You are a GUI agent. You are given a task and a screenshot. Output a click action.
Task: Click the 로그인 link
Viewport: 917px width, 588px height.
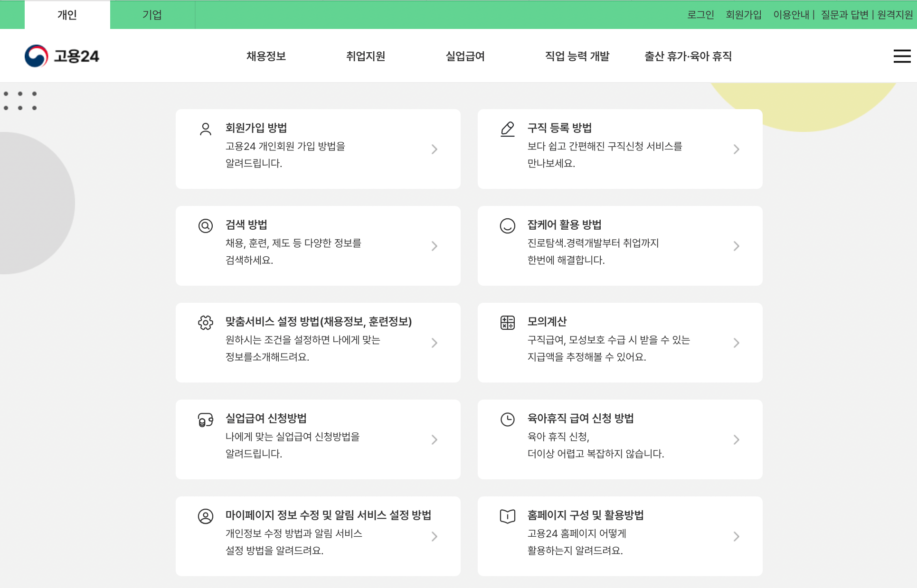pos(700,15)
